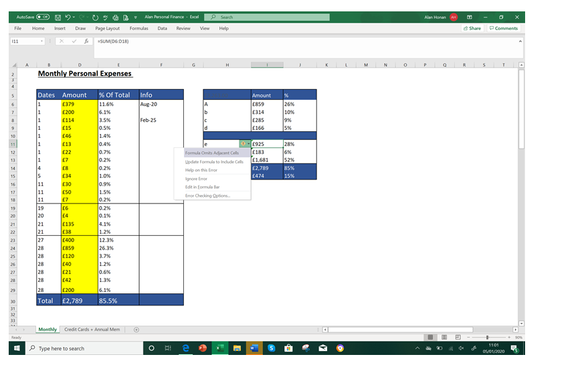Open Word from the taskbar
The width and height of the screenshot is (588, 367).
point(254,348)
